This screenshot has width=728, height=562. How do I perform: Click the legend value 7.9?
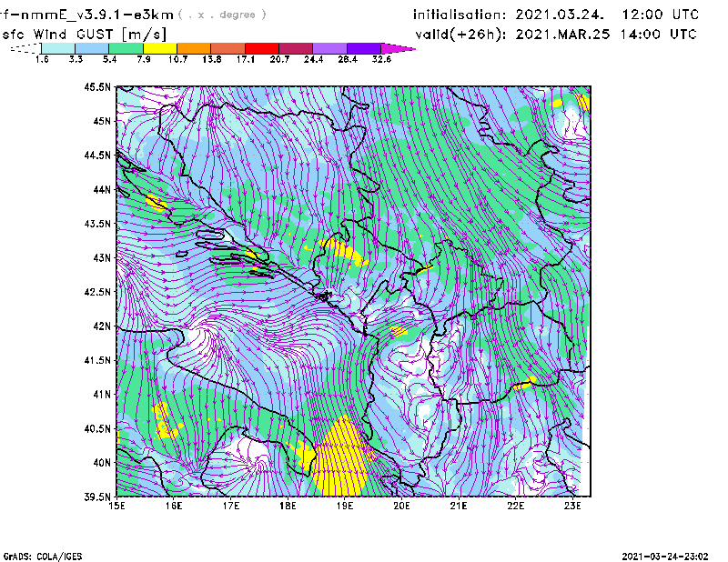coord(144,59)
